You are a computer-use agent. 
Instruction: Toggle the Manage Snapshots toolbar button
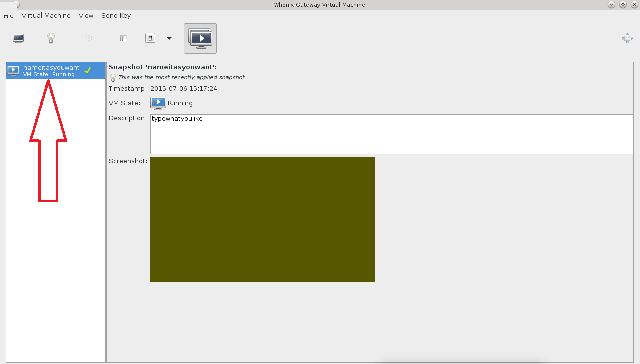200,38
